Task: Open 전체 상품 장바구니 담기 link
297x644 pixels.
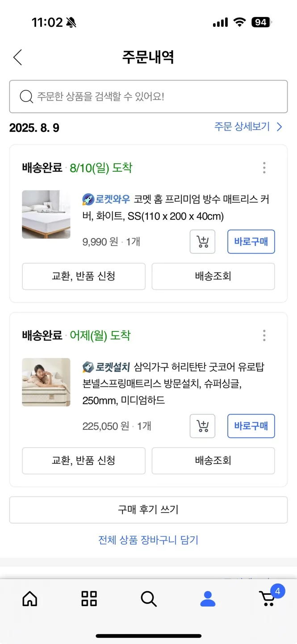Action: tap(148, 540)
